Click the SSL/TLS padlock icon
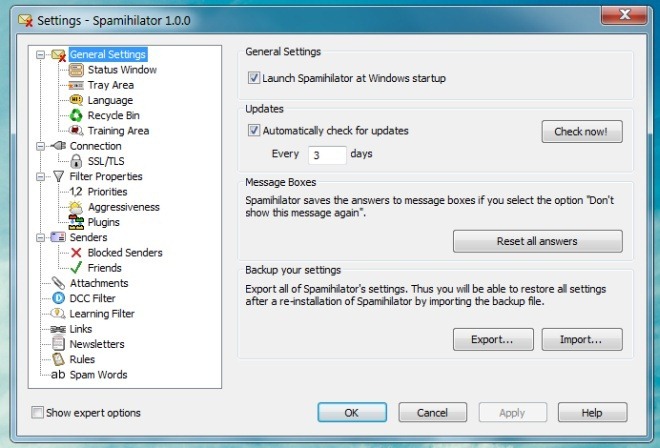This screenshot has width=660, height=448. [76, 161]
